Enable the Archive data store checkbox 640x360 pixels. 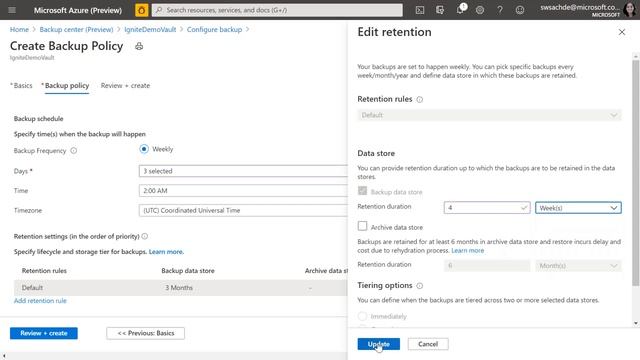pos(362,226)
